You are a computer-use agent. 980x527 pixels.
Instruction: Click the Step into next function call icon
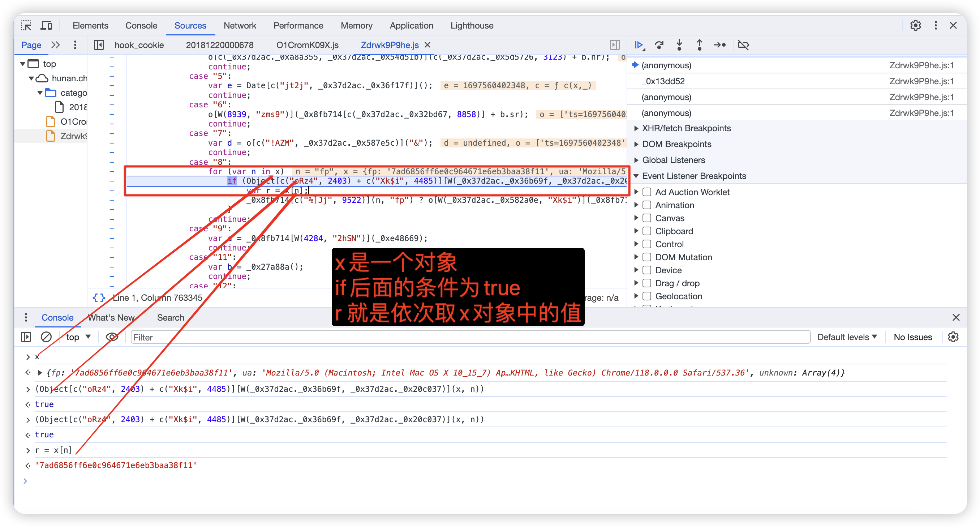[679, 45]
